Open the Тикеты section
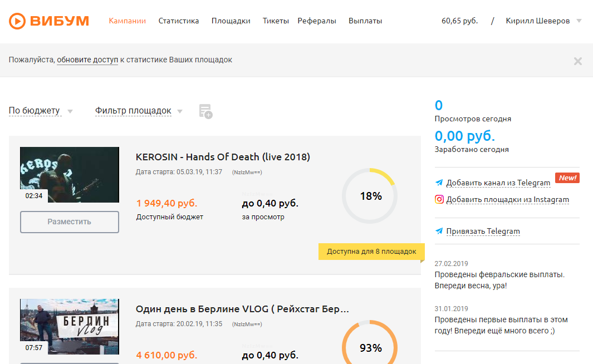Viewport: 593px width, 364px height. (x=276, y=21)
